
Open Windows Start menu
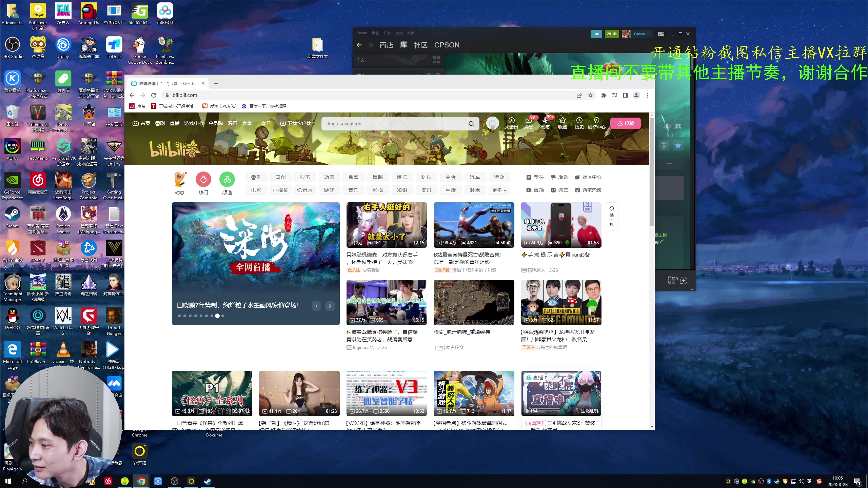(8, 481)
